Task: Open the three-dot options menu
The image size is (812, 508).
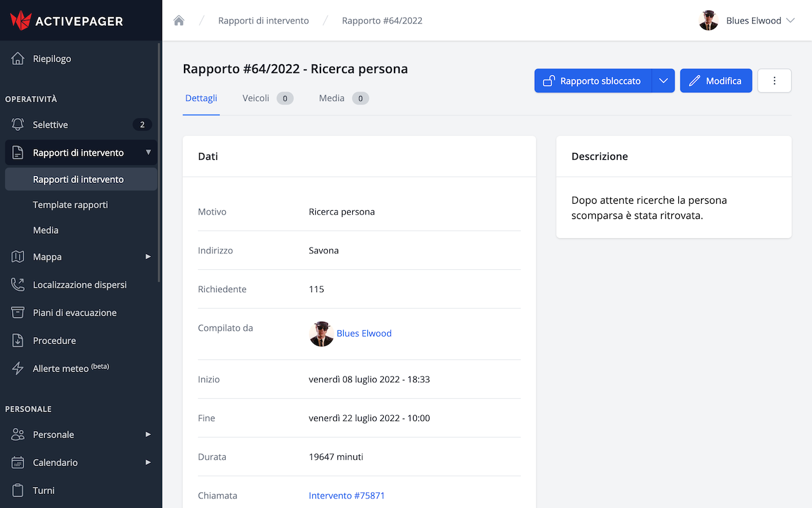Action: tap(774, 81)
